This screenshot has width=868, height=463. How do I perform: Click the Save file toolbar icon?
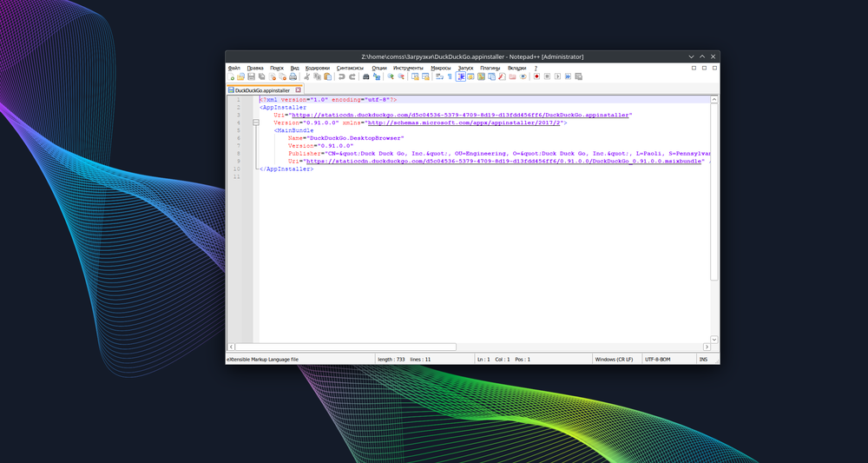(x=251, y=76)
